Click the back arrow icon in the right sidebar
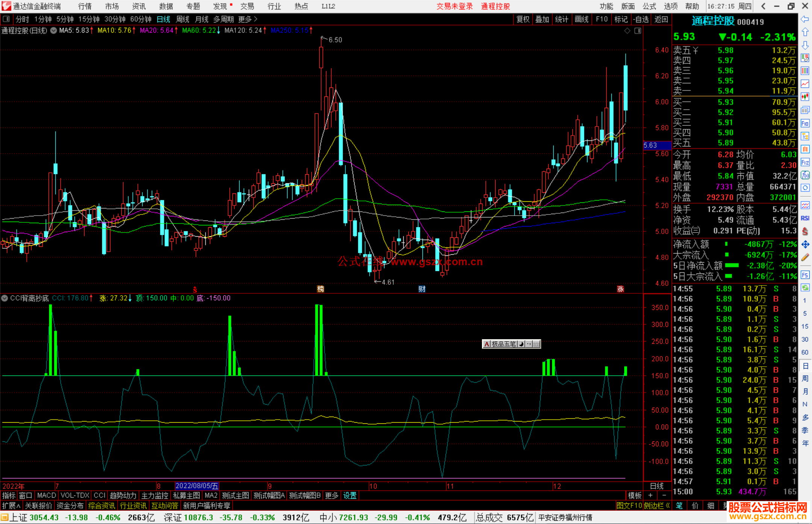This screenshot has width=812, height=524. click(x=805, y=19)
